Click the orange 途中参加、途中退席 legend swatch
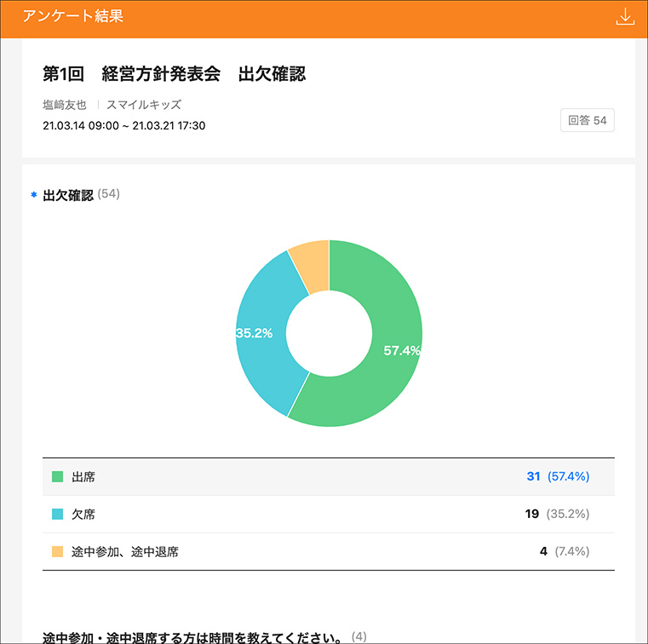This screenshot has width=648, height=644. [x=58, y=552]
